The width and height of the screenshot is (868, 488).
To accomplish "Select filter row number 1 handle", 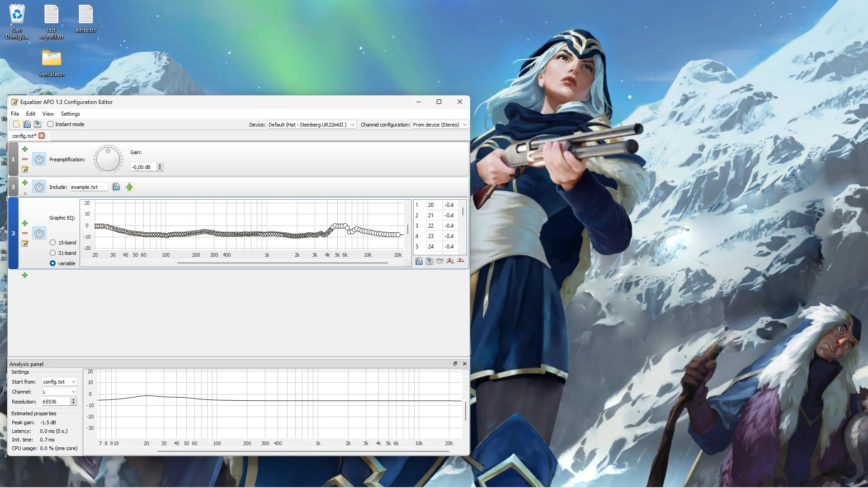I will (13, 159).
